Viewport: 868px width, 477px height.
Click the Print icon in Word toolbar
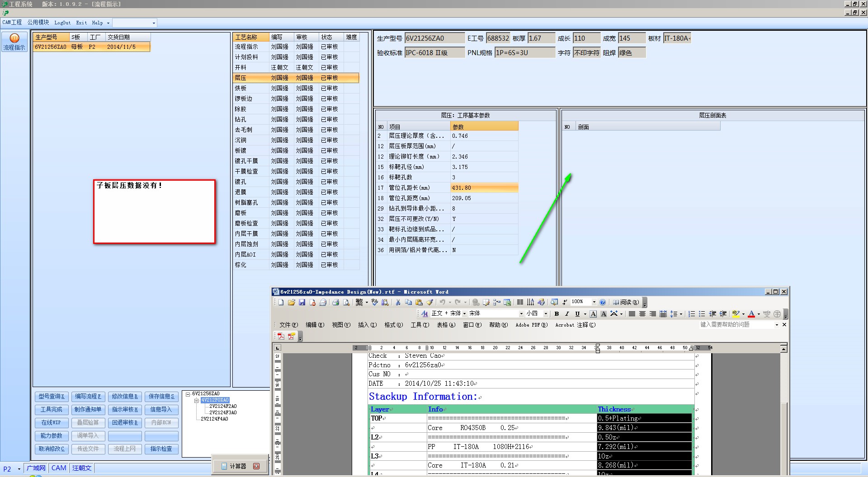[x=335, y=302]
